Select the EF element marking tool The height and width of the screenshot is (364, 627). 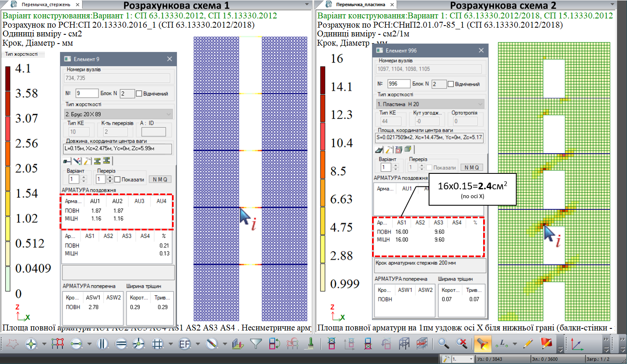(x=185, y=344)
